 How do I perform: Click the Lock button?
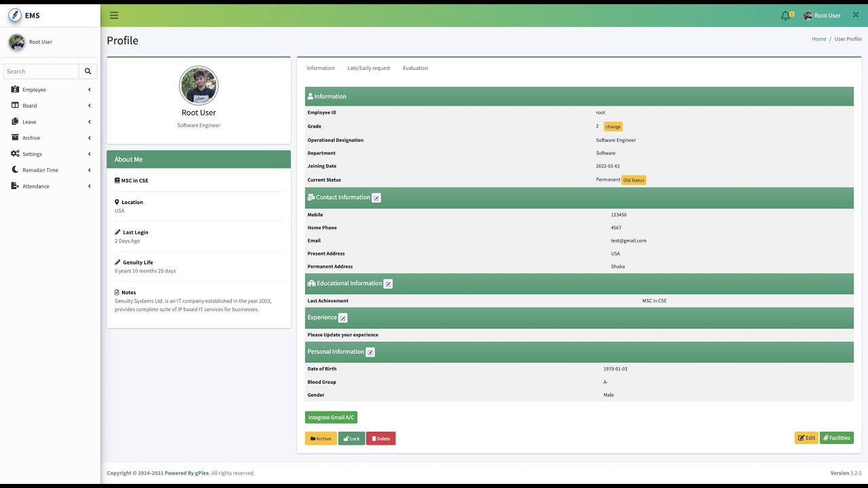pos(351,439)
